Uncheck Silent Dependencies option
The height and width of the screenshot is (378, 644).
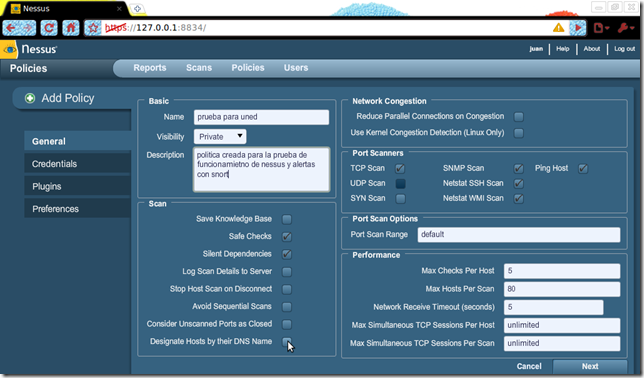point(287,254)
